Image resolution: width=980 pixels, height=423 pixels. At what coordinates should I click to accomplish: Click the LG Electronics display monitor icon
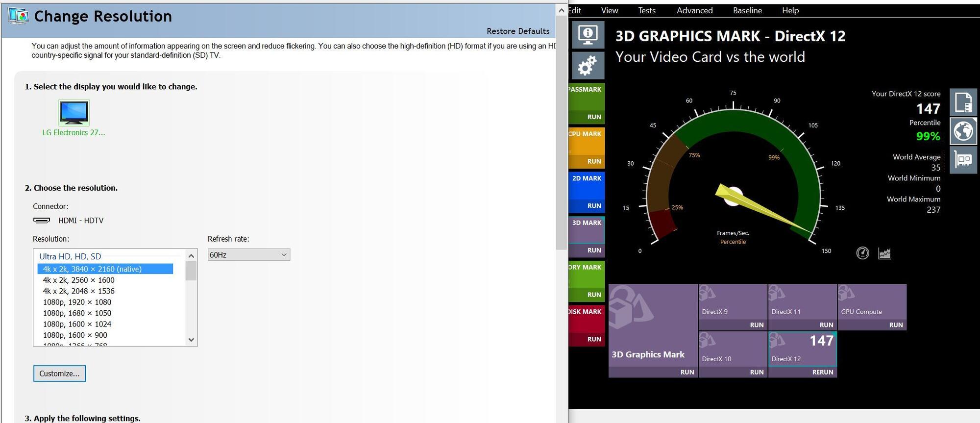[74, 113]
